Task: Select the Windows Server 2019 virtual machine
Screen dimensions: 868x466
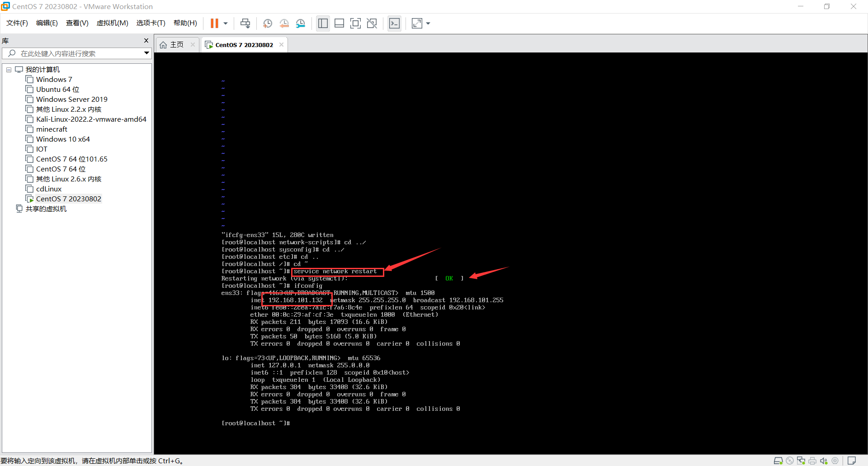Action: [71, 100]
